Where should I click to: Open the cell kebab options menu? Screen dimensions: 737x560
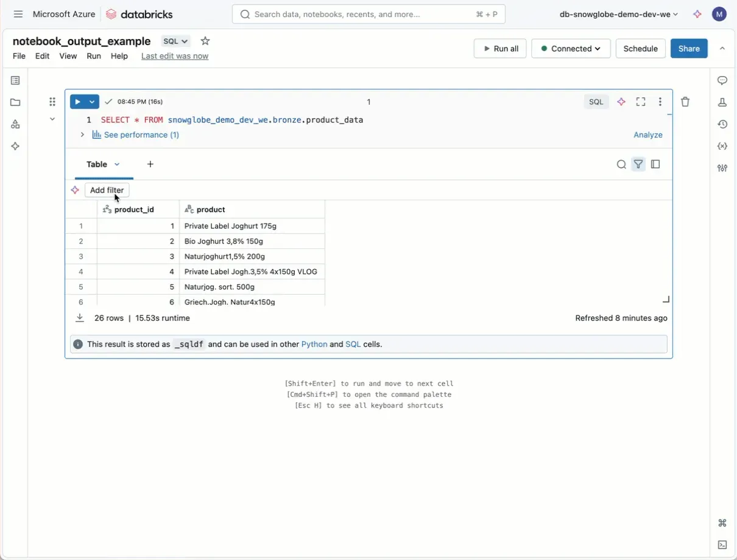(x=660, y=102)
